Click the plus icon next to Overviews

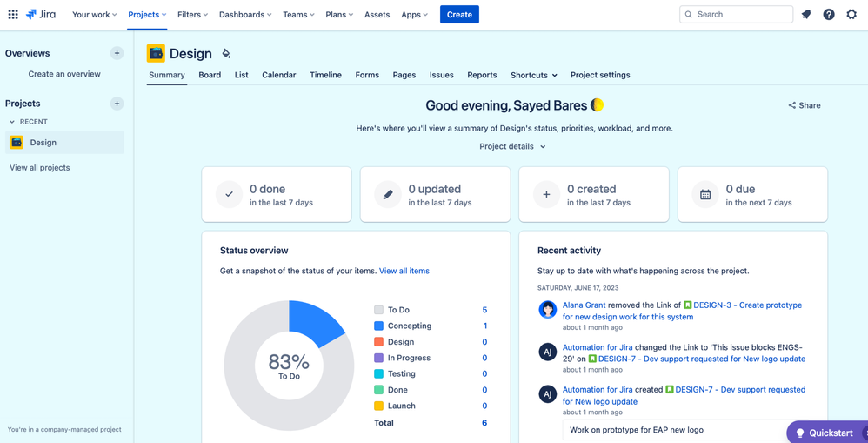click(117, 53)
